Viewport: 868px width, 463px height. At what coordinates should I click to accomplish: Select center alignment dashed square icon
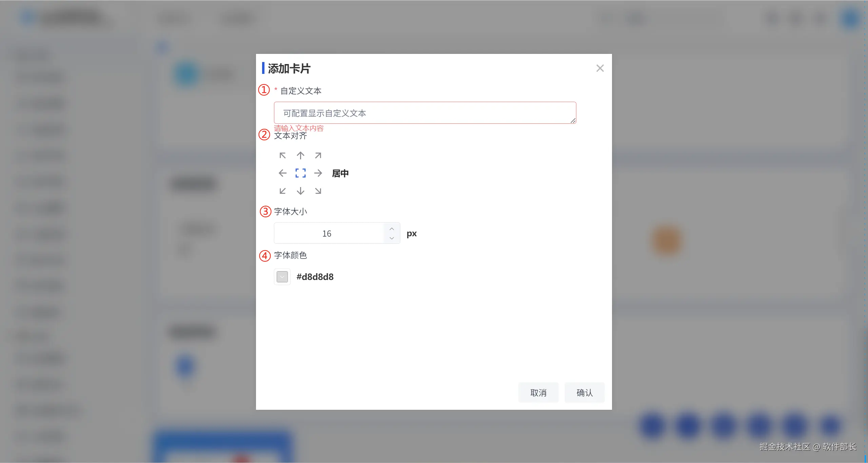tap(300, 173)
